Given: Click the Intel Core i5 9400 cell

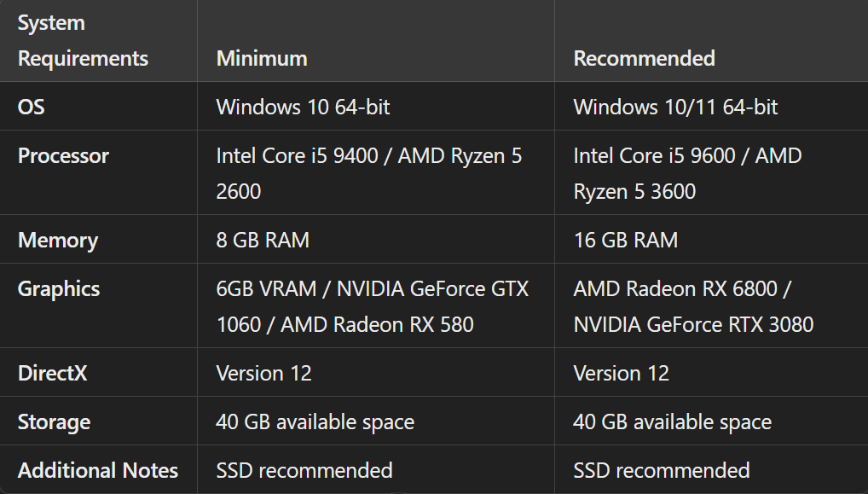Looking at the screenshot, I should coord(368,173).
